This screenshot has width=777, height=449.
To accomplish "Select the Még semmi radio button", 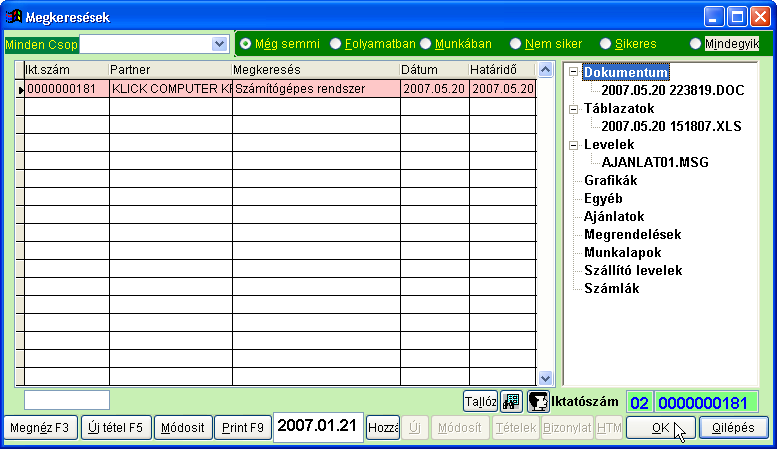I will tap(245, 44).
